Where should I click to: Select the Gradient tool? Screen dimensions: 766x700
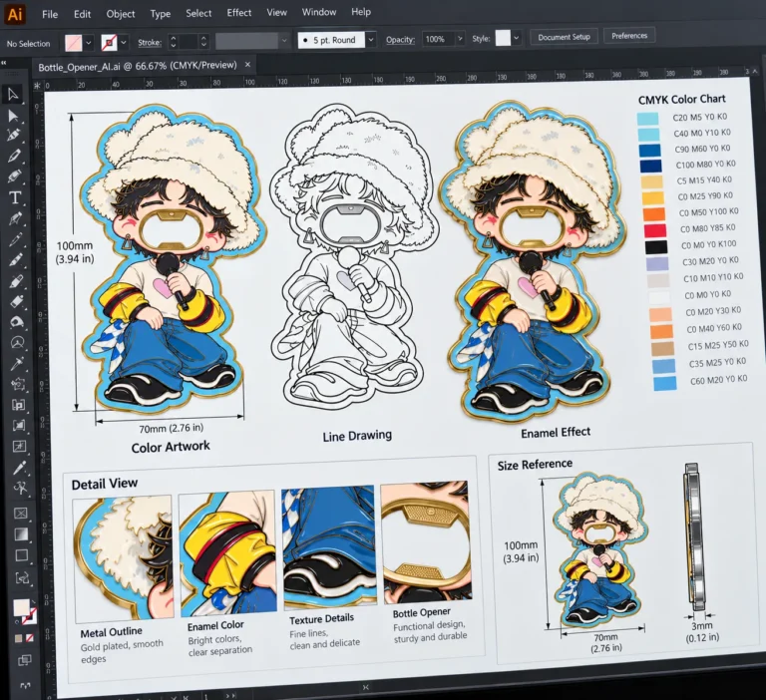coord(21,533)
